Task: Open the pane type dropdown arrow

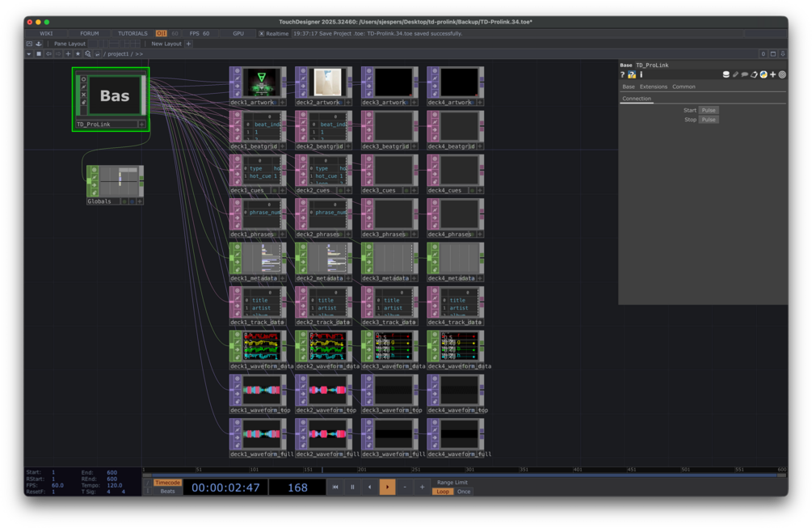Action: [x=29, y=54]
